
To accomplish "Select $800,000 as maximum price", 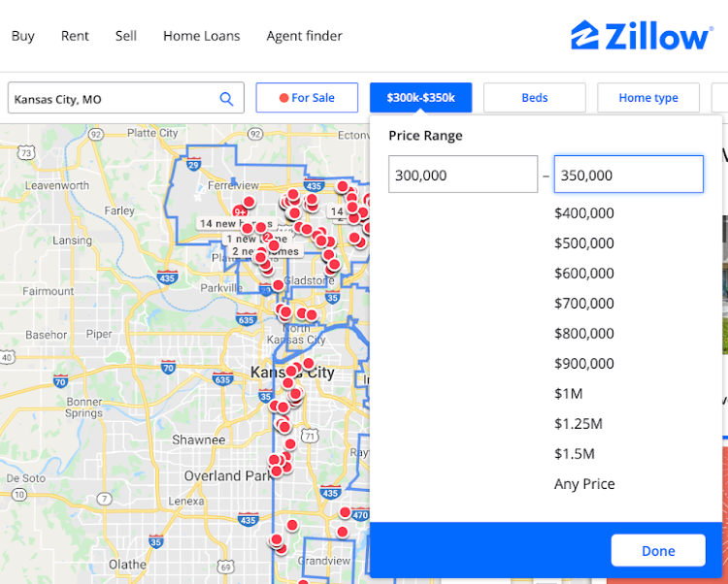I will [x=584, y=334].
